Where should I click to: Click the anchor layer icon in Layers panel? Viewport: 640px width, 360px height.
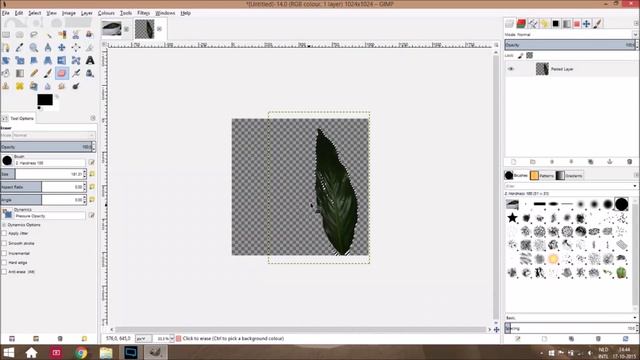pyautogui.click(x=610, y=162)
